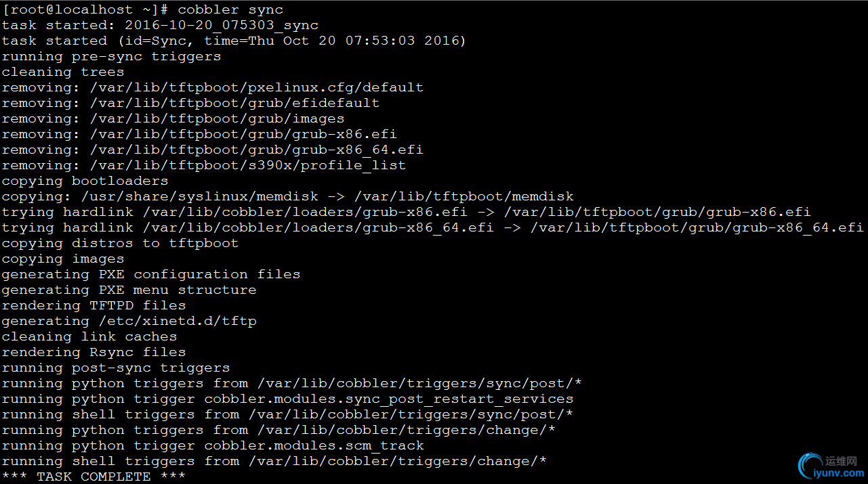Click the iyunv.com watermark logo
Viewport: 868px width, 484px height.
(x=831, y=465)
